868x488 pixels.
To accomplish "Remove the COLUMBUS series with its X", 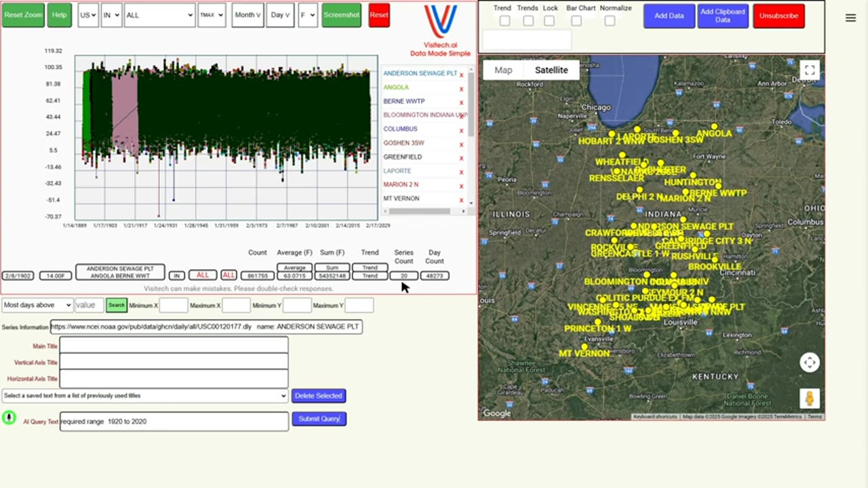I will click(x=461, y=130).
